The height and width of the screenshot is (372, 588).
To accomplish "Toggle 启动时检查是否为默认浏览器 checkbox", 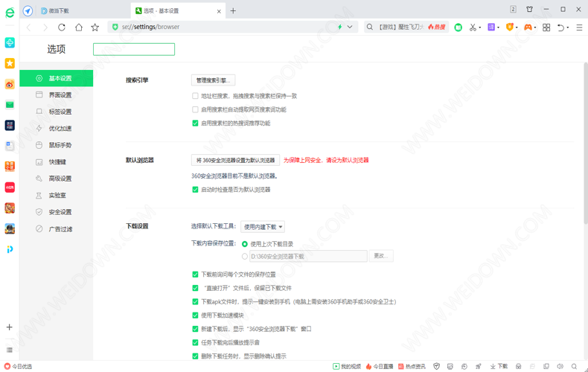I will 195,190.
